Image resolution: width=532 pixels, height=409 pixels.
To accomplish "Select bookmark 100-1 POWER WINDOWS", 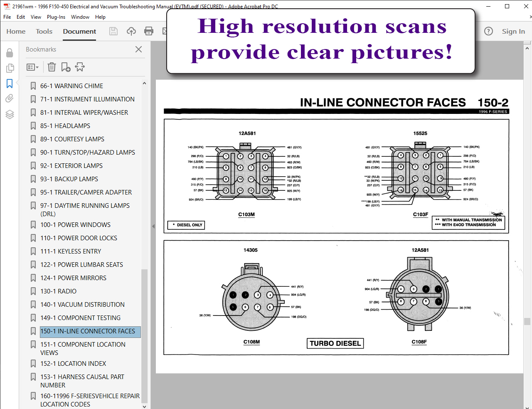I will click(75, 224).
